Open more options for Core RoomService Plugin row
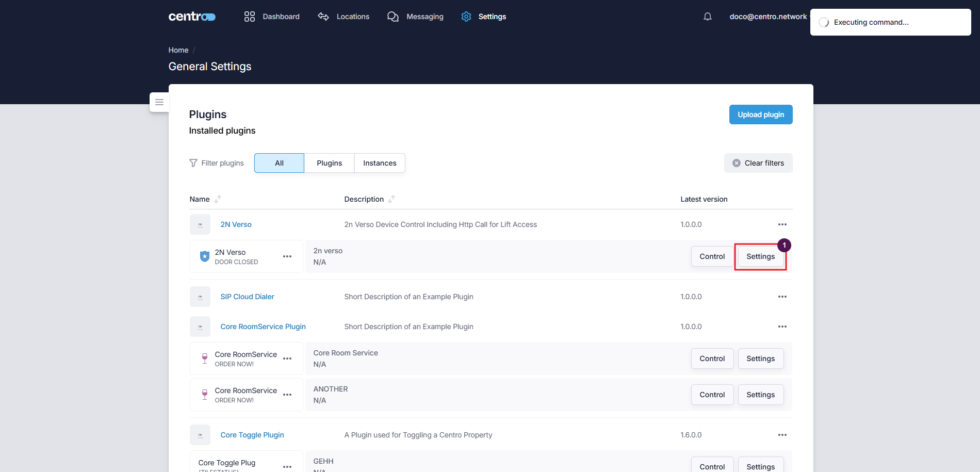 (782, 327)
